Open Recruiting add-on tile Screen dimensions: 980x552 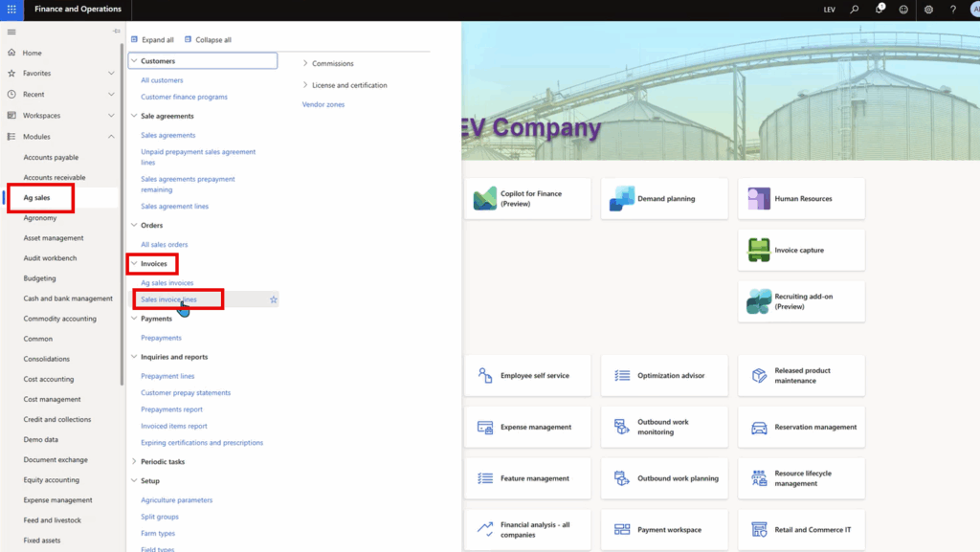tap(801, 301)
